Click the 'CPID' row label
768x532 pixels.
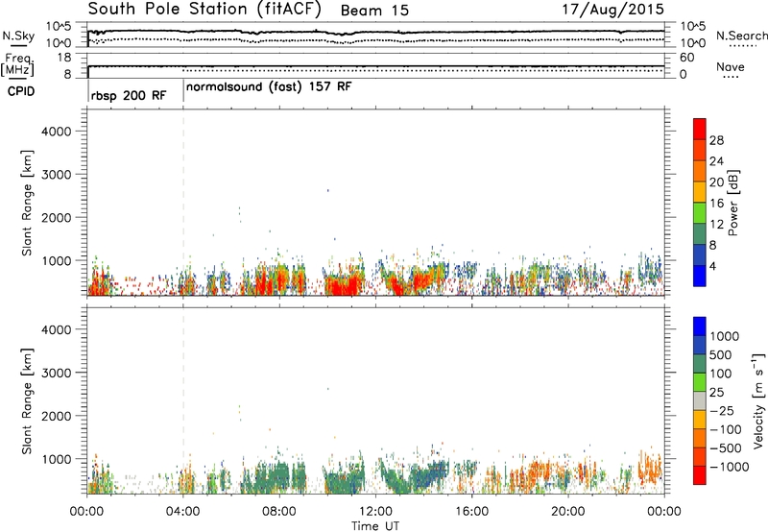pos(21,91)
